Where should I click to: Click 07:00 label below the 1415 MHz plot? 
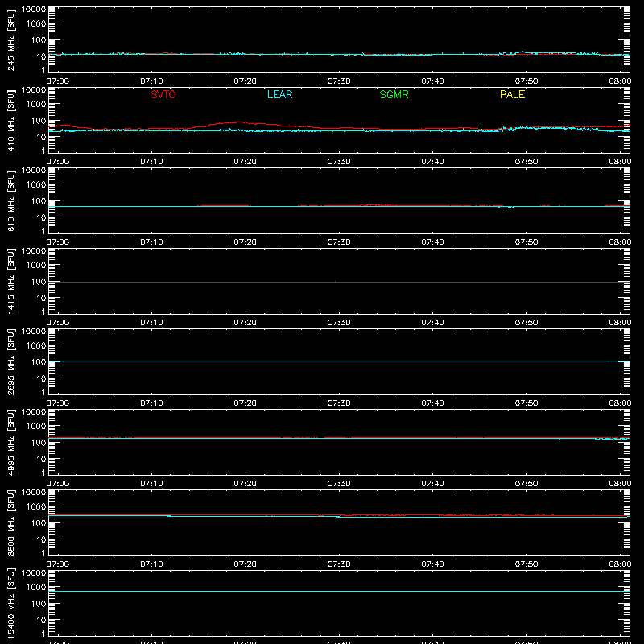coord(58,323)
